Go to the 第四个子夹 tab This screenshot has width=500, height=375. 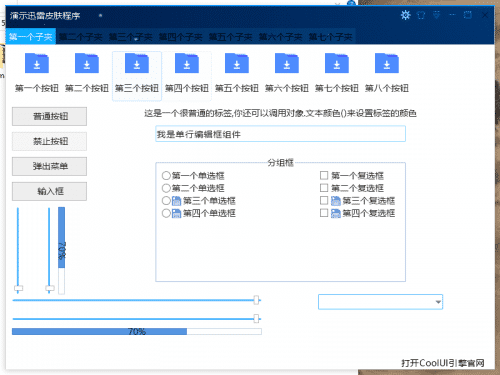(x=181, y=37)
